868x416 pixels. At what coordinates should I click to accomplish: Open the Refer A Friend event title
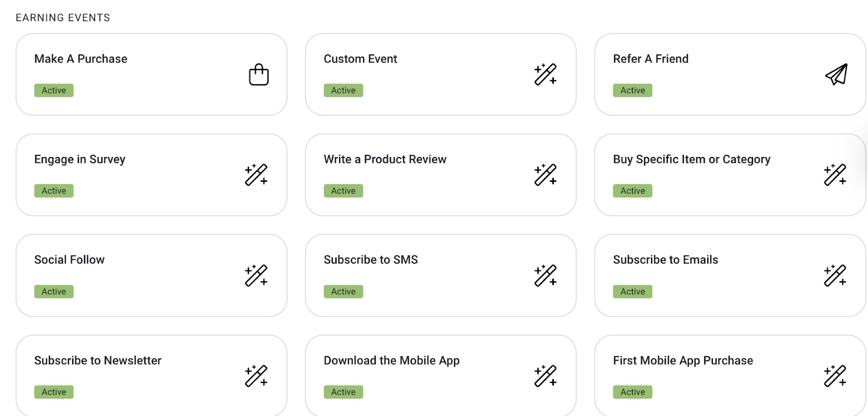[650, 59]
